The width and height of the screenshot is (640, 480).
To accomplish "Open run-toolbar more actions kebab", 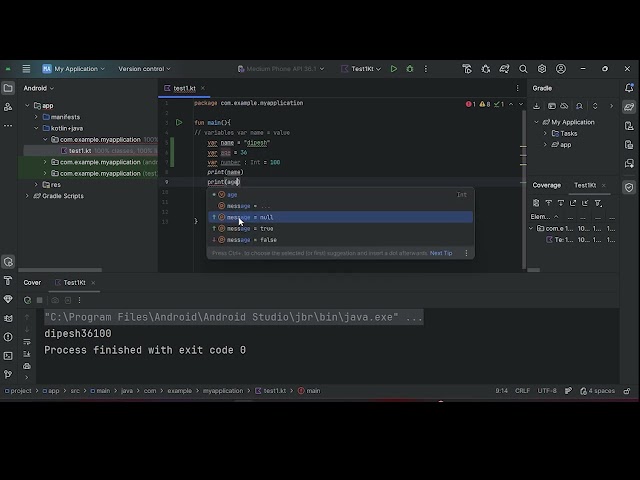I will [426, 69].
